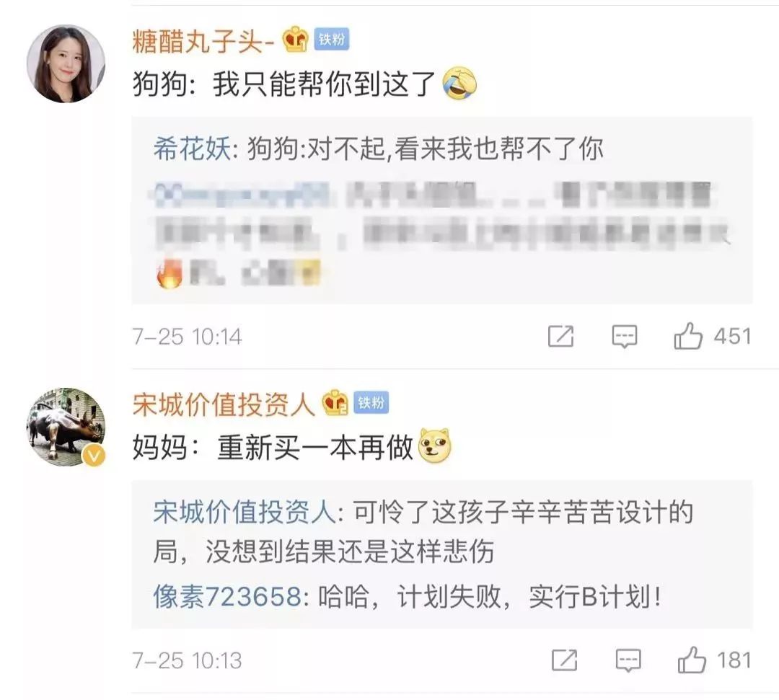Click the 451 like count
779x700 pixels.
pos(732,337)
